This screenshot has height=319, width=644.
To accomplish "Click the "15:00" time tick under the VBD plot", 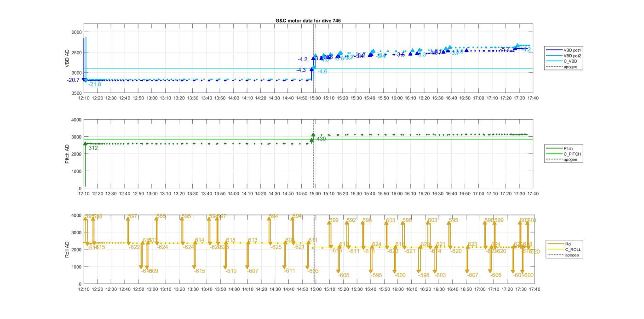I will coord(315,98).
